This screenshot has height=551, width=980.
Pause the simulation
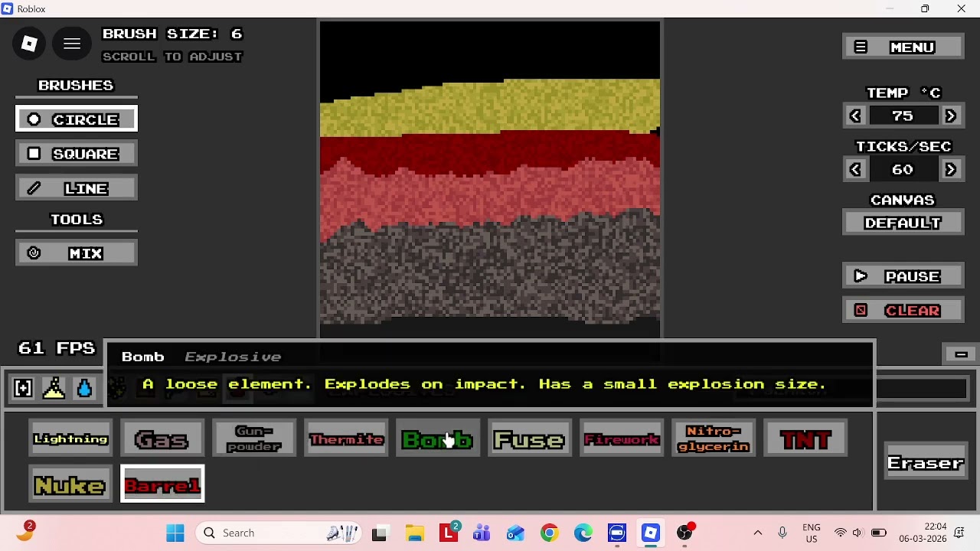[x=903, y=276]
